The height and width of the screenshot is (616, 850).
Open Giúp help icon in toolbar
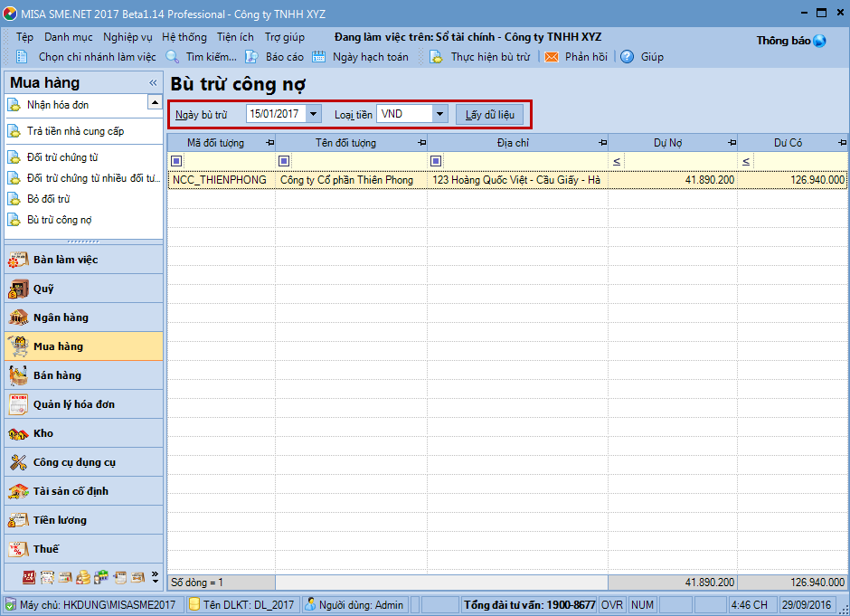pos(627,57)
